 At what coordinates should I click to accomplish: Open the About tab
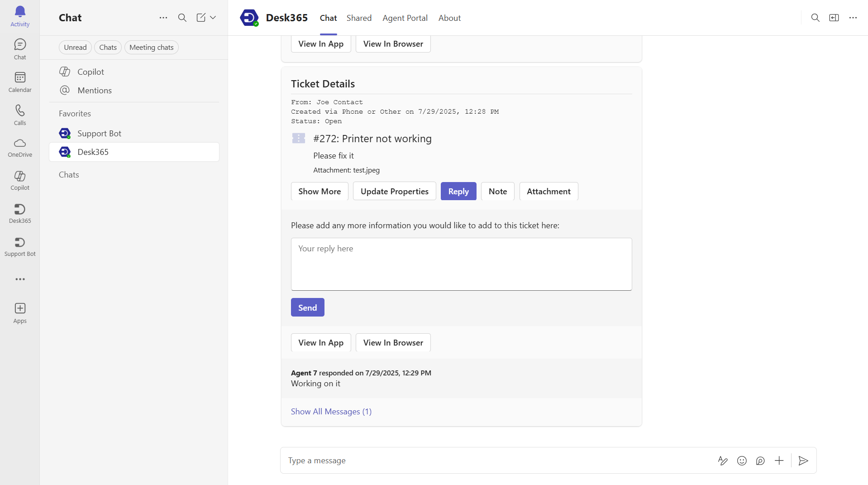pyautogui.click(x=449, y=18)
